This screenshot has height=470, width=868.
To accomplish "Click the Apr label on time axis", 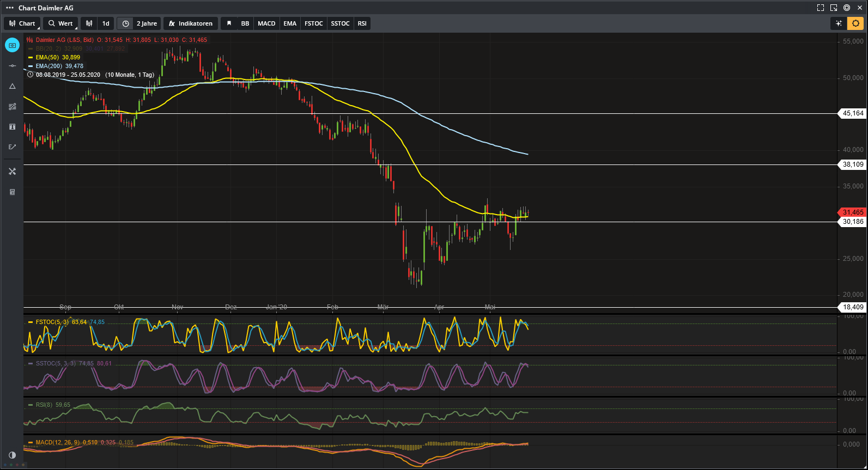I will pyautogui.click(x=439, y=307).
